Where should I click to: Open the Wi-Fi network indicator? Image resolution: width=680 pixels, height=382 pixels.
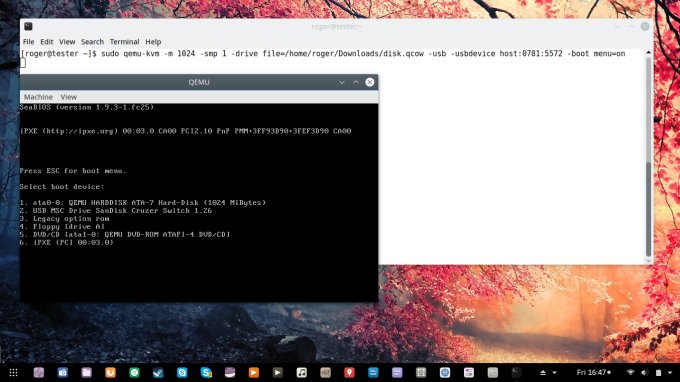tap(631, 372)
